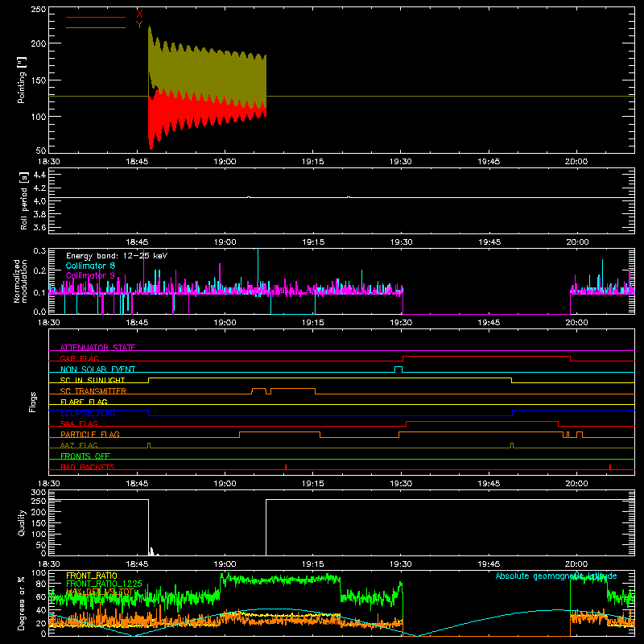Select the GAP_FLAG label
The image size is (644, 644).
79,358
